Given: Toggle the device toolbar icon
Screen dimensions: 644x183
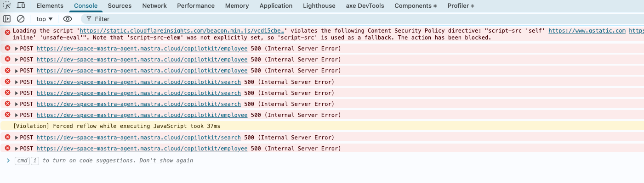Looking at the screenshot, I should pyautogui.click(x=21, y=6).
